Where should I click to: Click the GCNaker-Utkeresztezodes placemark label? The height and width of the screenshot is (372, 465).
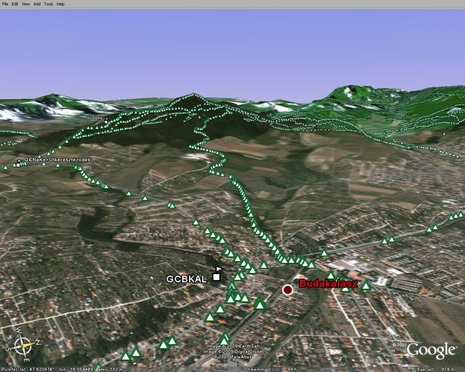pyautogui.click(x=57, y=160)
